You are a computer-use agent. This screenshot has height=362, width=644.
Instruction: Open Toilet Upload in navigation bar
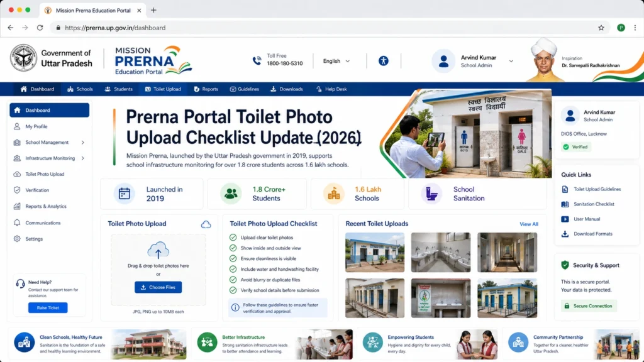[163, 89]
